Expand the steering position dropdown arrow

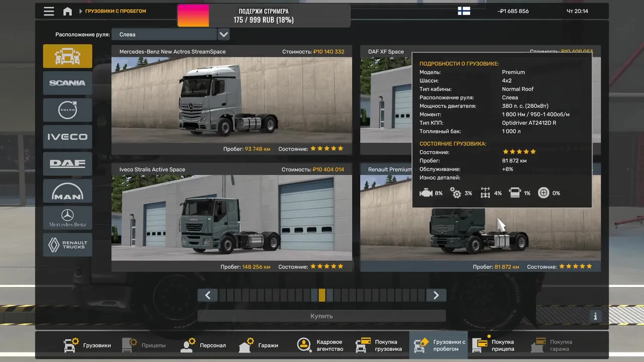pyautogui.click(x=223, y=35)
